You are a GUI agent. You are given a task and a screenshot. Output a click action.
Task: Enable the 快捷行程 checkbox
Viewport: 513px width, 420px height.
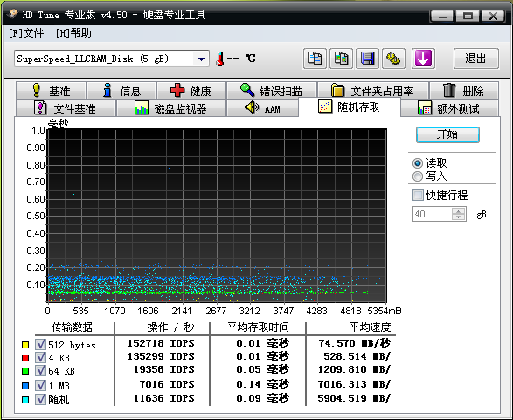418,196
